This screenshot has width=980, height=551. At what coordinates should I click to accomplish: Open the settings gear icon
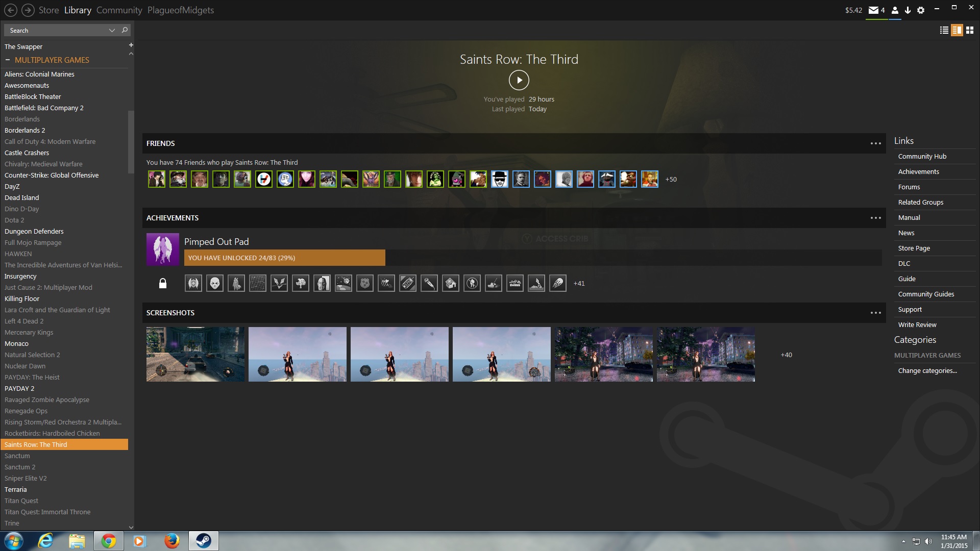pyautogui.click(x=921, y=10)
